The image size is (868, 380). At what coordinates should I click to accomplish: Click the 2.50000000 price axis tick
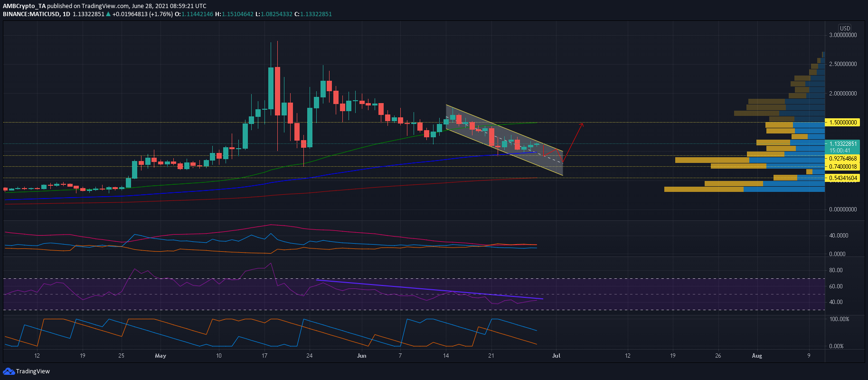tap(843, 64)
